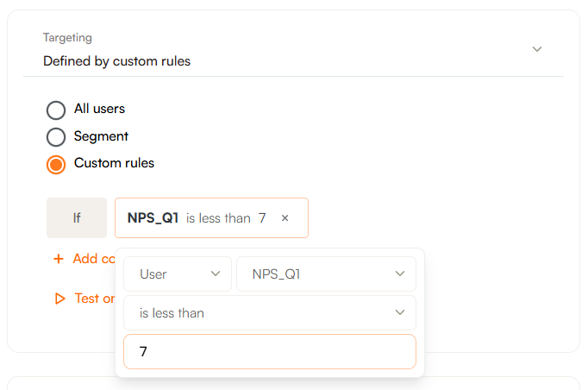Click the chevron arrow in User dropdown
Viewport: 588px width, 390px height.
coord(216,274)
